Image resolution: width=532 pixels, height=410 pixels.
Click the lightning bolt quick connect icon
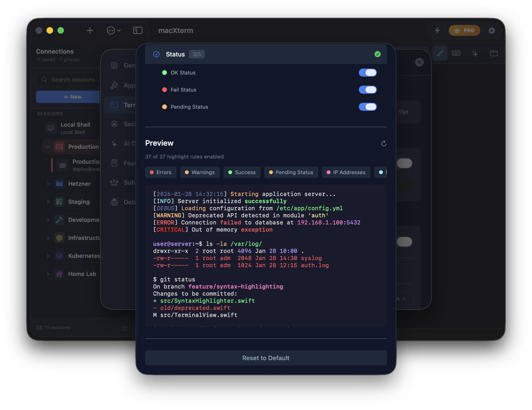437,30
